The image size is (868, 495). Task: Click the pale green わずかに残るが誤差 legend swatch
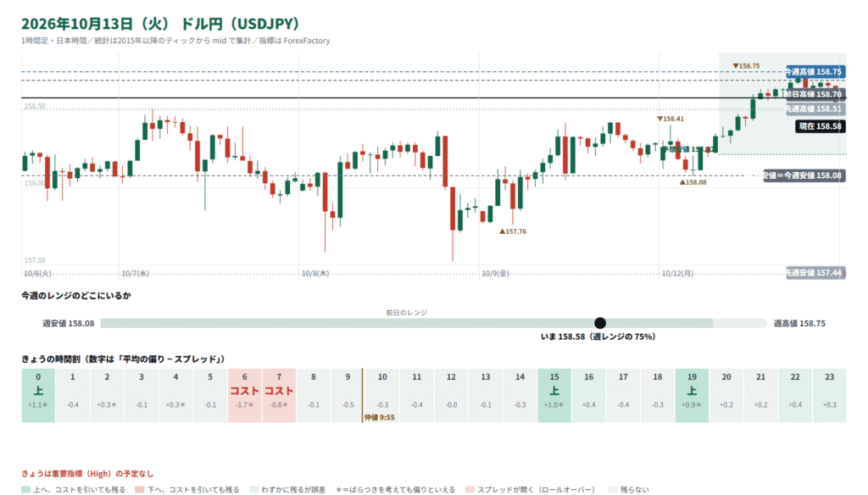(x=253, y=489)
